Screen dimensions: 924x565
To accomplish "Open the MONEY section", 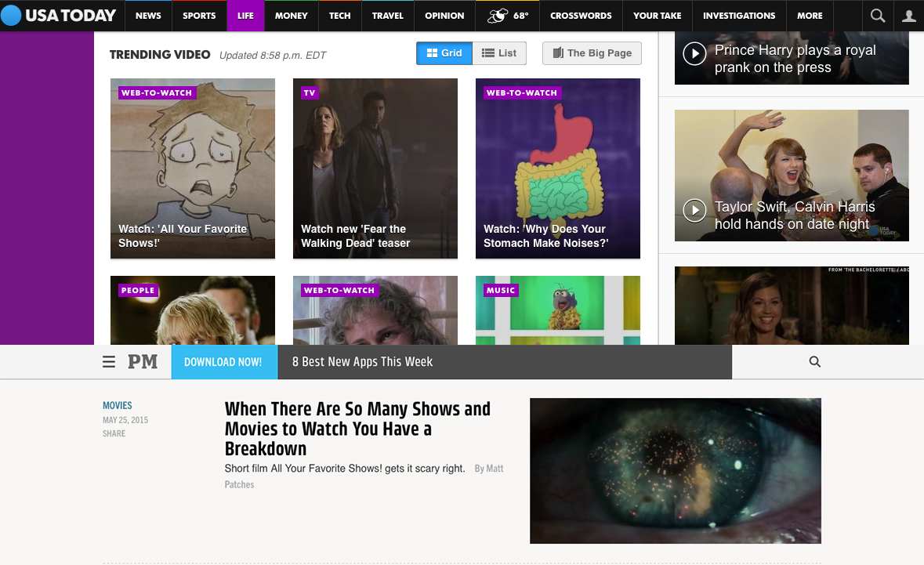I will coord(291,16).
